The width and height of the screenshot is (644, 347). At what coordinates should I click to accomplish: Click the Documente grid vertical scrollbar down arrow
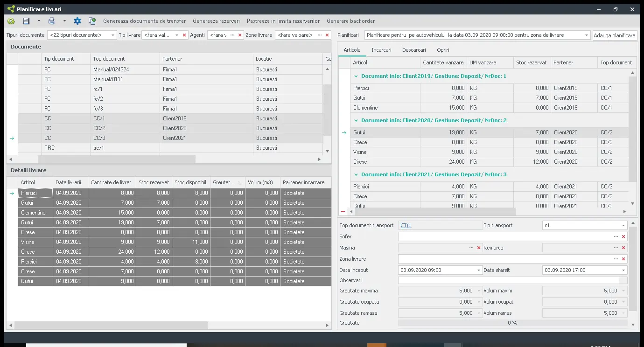(x=327, y=151)
